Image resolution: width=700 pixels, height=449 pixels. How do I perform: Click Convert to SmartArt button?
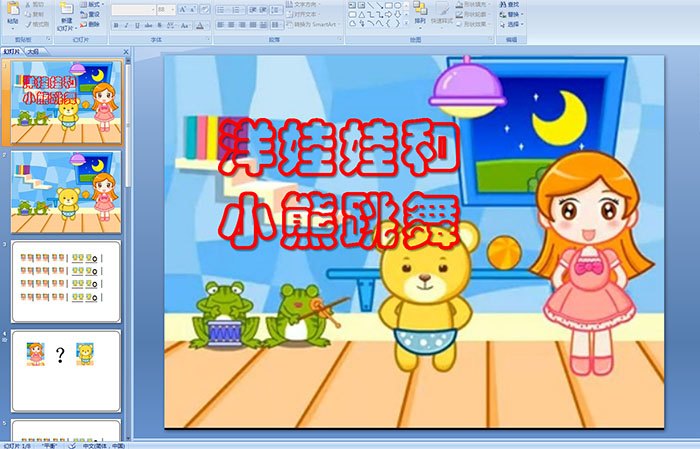click(x=313, y=24)
